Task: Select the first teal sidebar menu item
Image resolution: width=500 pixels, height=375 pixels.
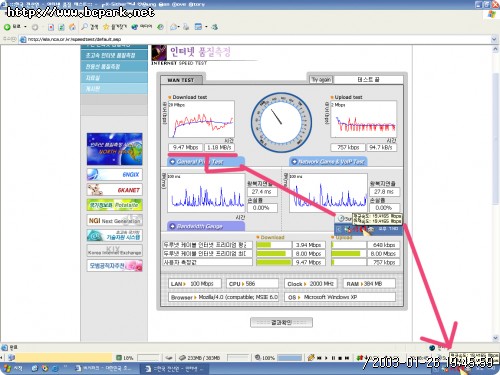Action: (114, 55)
